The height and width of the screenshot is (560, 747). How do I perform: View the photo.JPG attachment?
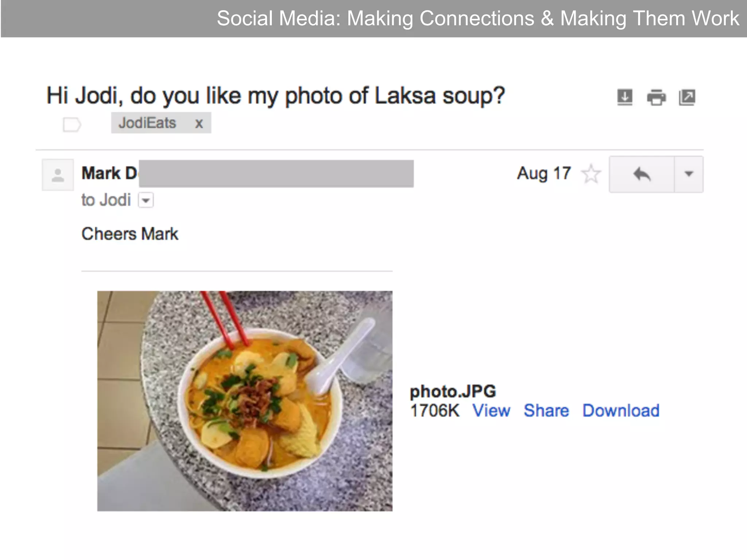[491, 411]
